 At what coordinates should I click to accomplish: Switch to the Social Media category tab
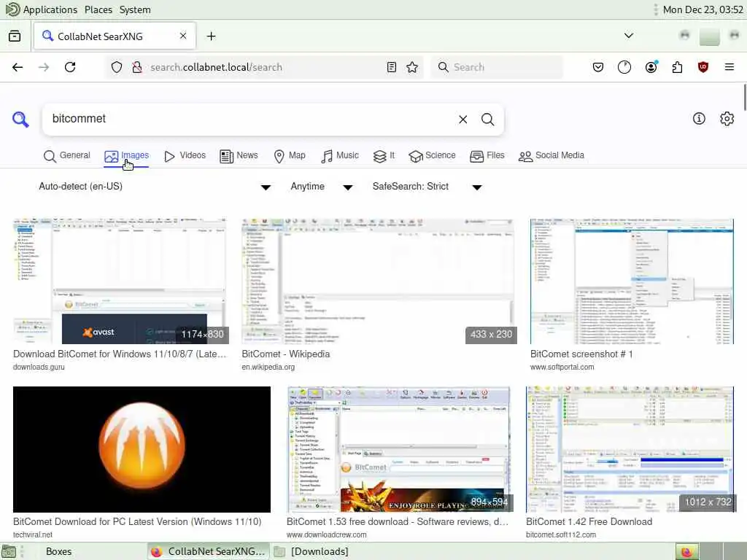pyautogui.click(x=551, y=156)
